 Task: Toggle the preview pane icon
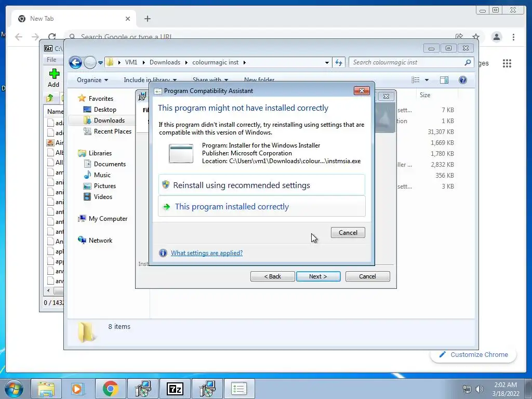[444, 80]
